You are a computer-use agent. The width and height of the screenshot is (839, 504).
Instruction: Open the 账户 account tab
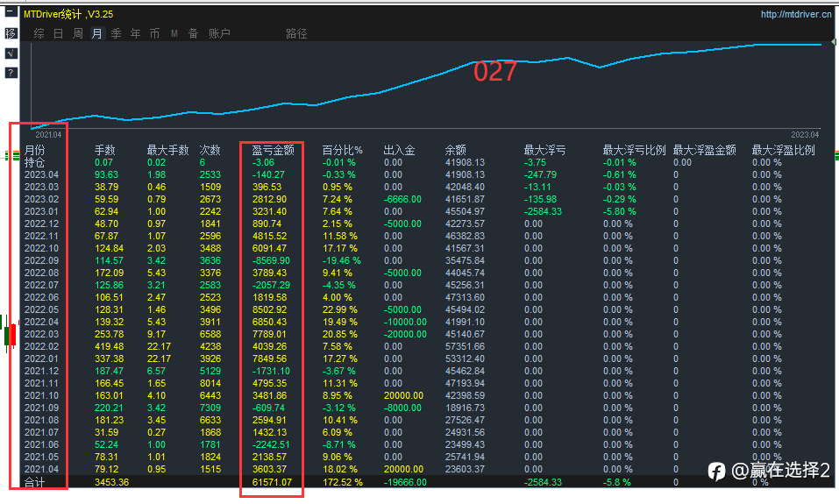[219, 33]
